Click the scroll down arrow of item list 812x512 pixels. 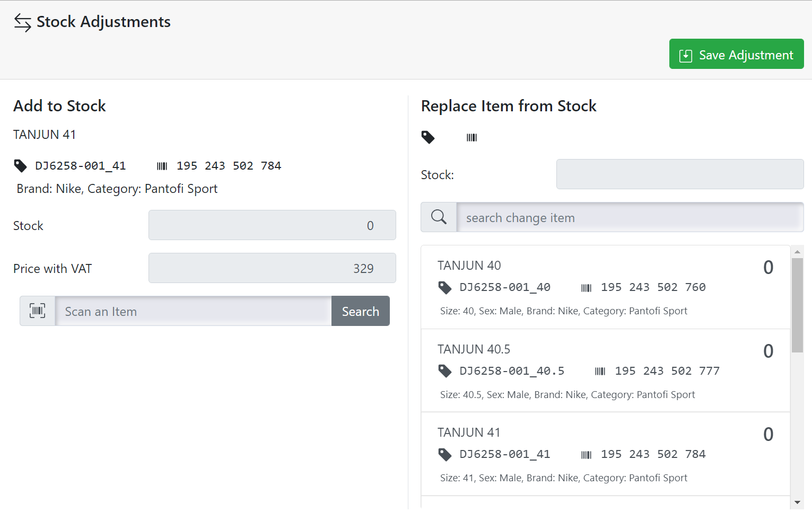point(797,502)
